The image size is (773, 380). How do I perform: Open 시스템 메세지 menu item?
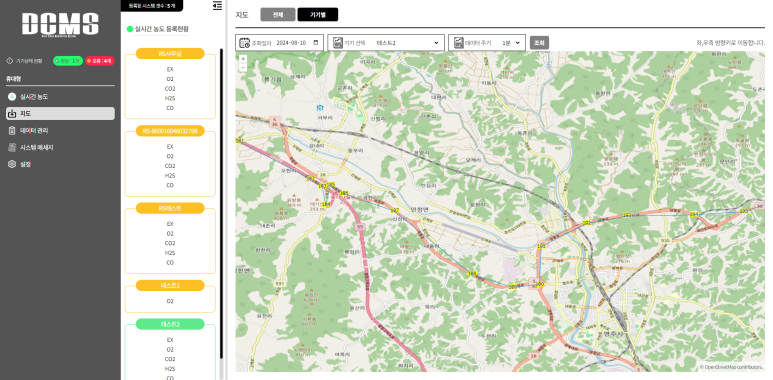pos(60,147)
